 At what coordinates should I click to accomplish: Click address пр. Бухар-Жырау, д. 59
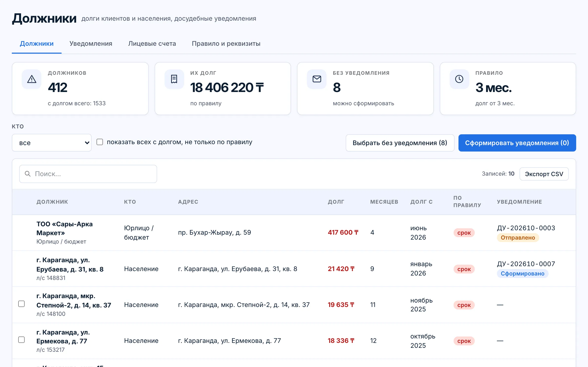click(214, 232)
